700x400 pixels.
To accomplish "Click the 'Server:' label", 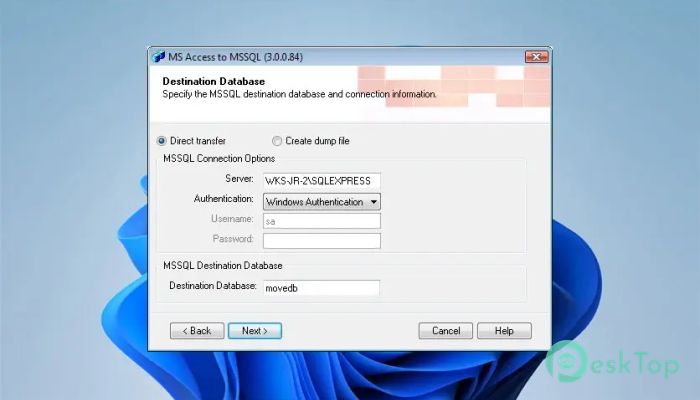I will point(239,179).
